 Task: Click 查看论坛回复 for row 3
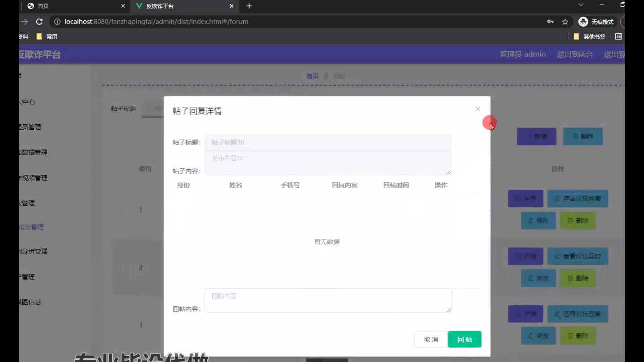tap(578, 314)
